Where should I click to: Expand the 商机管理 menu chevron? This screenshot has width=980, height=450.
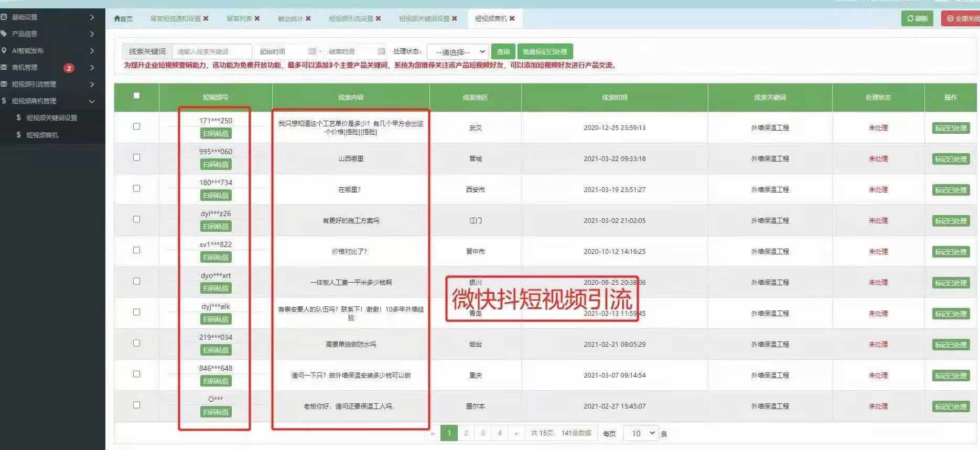[92, 67]
